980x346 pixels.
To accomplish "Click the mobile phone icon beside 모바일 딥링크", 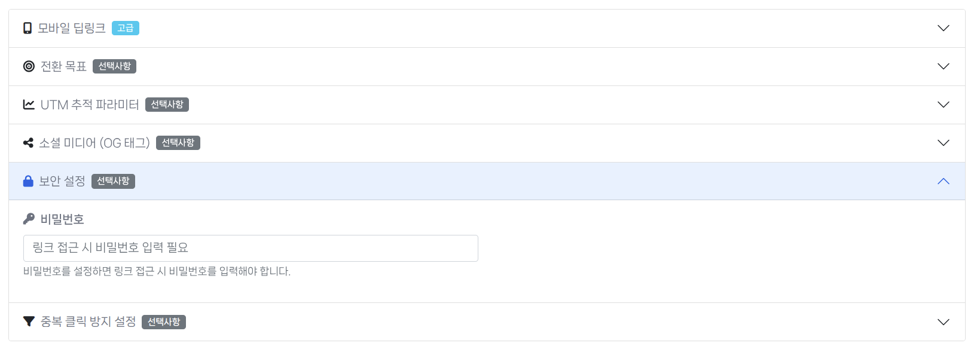I will pyautogui.click(x=28, y=28).
